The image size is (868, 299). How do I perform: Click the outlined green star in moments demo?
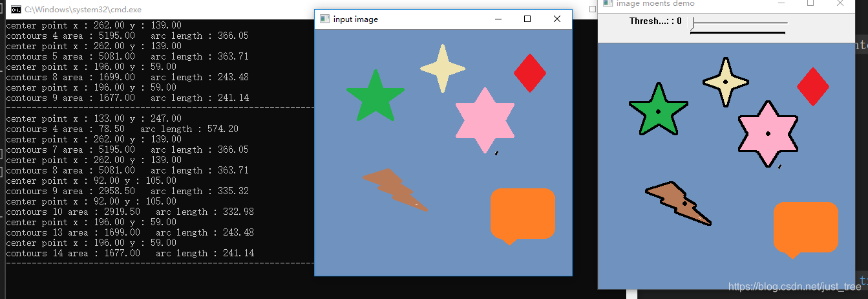click(x=658, y=110)
